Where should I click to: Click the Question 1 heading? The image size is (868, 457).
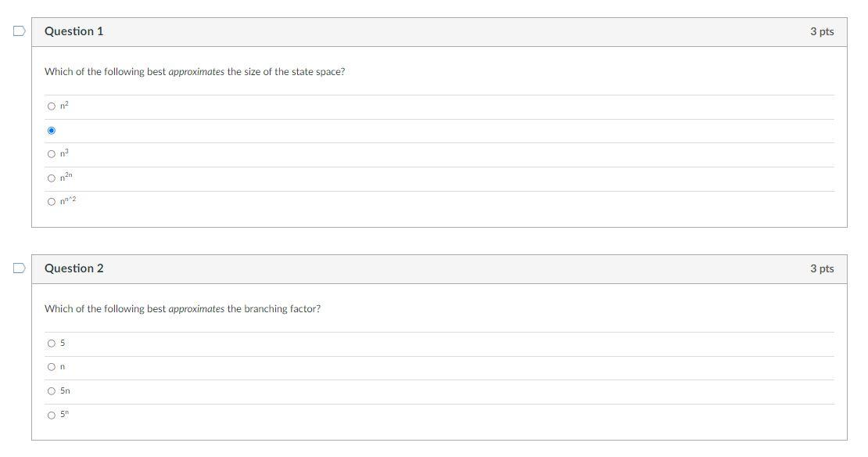pyautogui.click(x=74, y=31)
